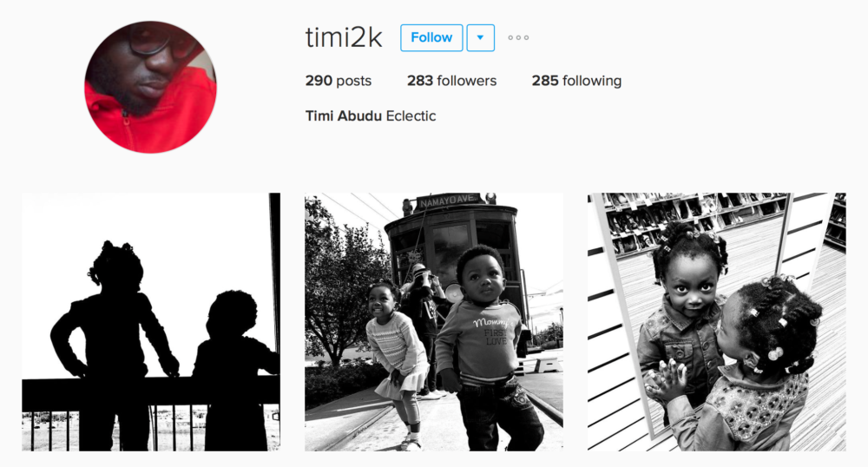Open the three-dot options menu
This screenshot has width=868, height=467.
(519, 37)
